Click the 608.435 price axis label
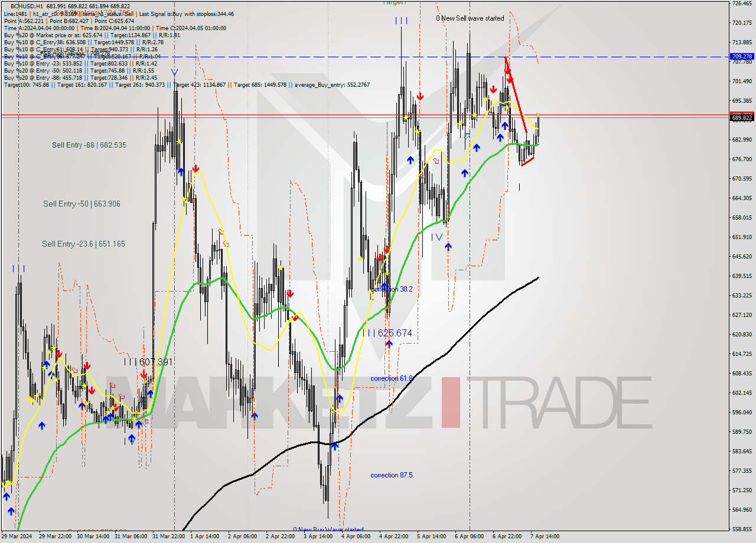 click(x=742, y=374)
